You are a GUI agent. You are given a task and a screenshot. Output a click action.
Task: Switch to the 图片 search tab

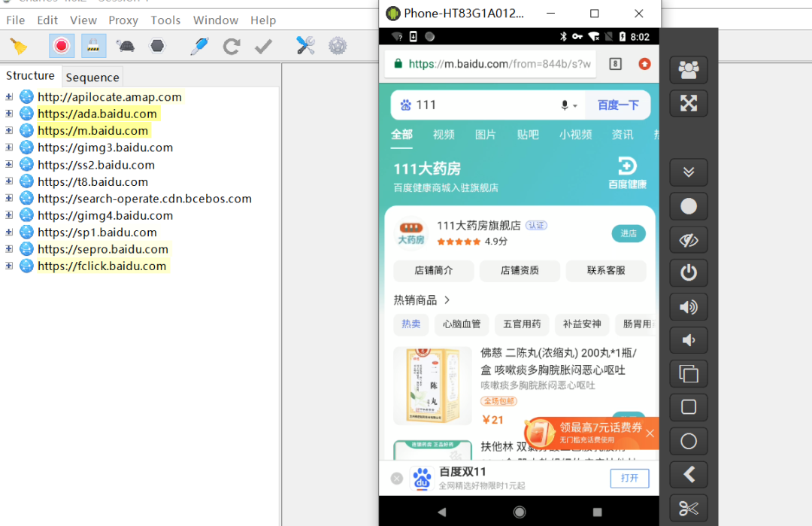486,135
